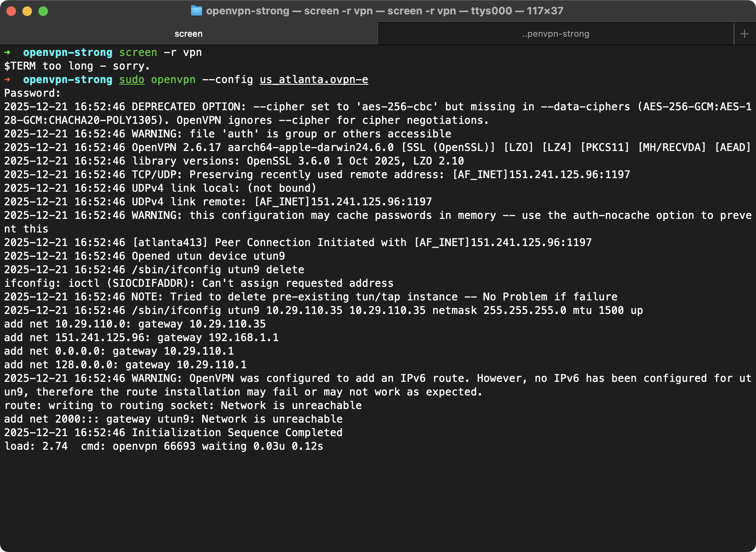The image size is (756, 552).
Task: Switch to the ..penvpn-strong tab
Action: [x=555, y=34]
